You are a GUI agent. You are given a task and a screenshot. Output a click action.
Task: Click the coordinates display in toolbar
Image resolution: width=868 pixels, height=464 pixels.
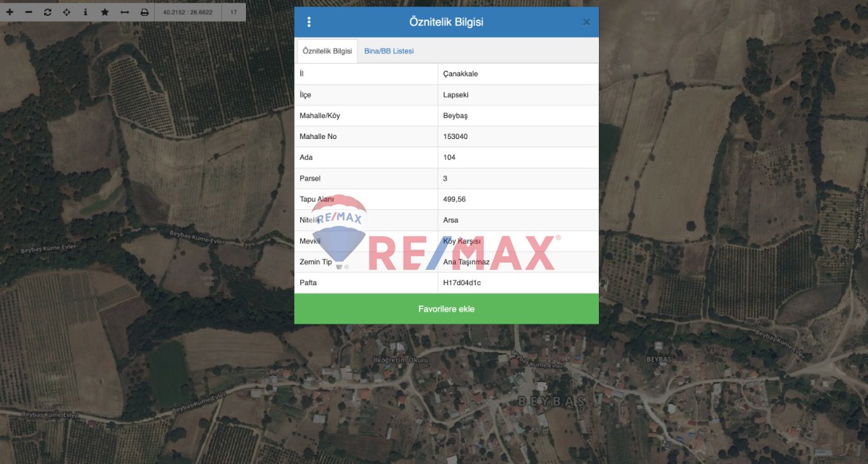(188, 12)
